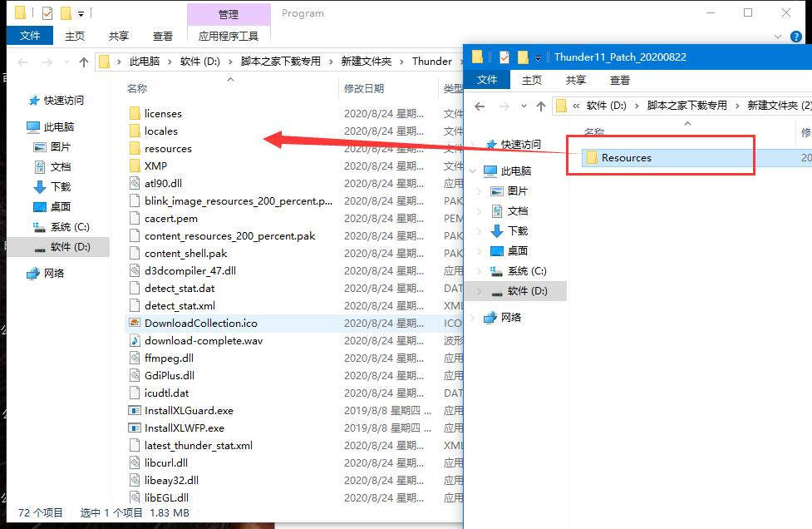The width and height of the screenshot is (812, 529).
Task: Select InstallXLWFP.exe application icon
Action: click(x=135, y=428)
